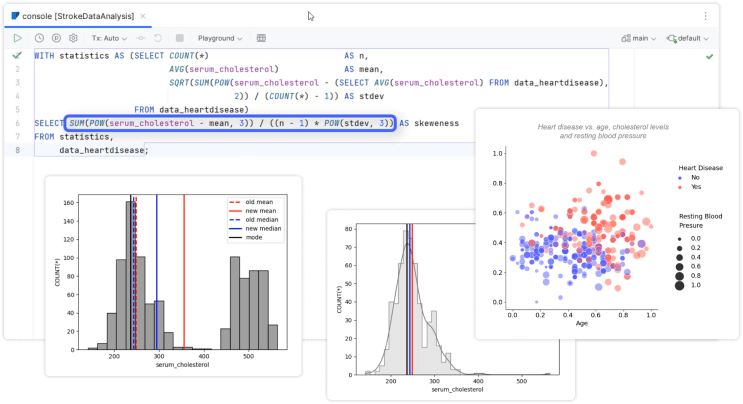Click the rollback transaction icon
Screen dimensions: 743x404
(158, 38)
